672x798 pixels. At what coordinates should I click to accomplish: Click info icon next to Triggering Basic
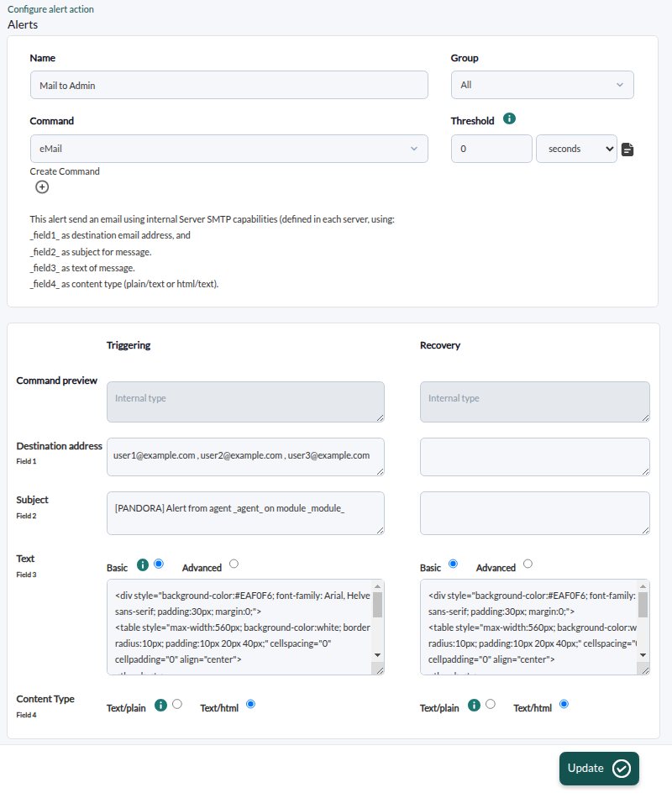pyautogui.click(x=143, y=565)
